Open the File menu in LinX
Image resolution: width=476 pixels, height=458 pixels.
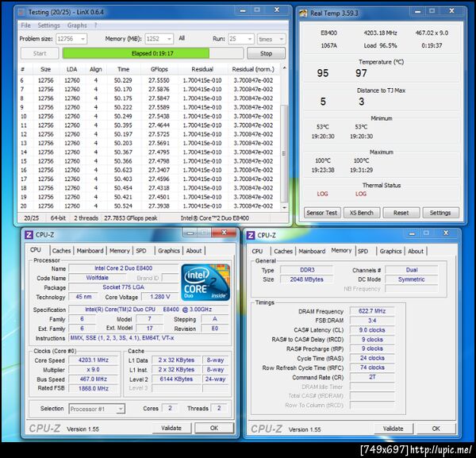click(26, 25)
